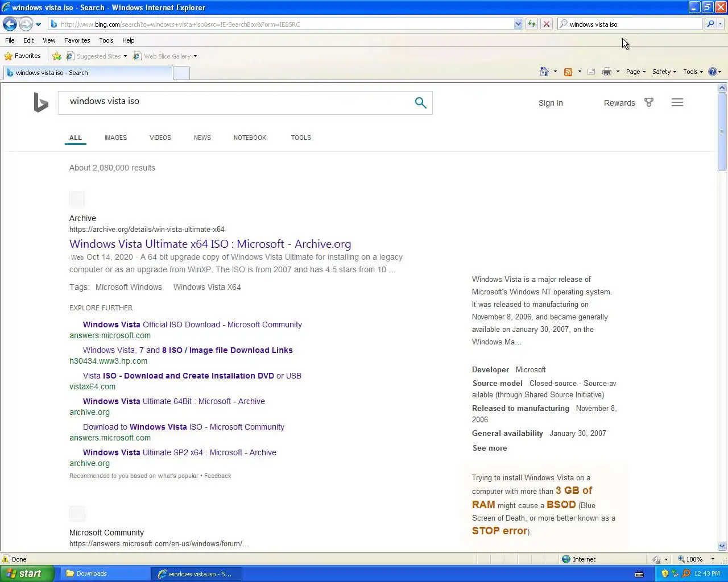Open 'Windows Vista Official ISO Download' link
This screenshot has width=728, height=582.
pyautogui.click(x=192, y=325)
